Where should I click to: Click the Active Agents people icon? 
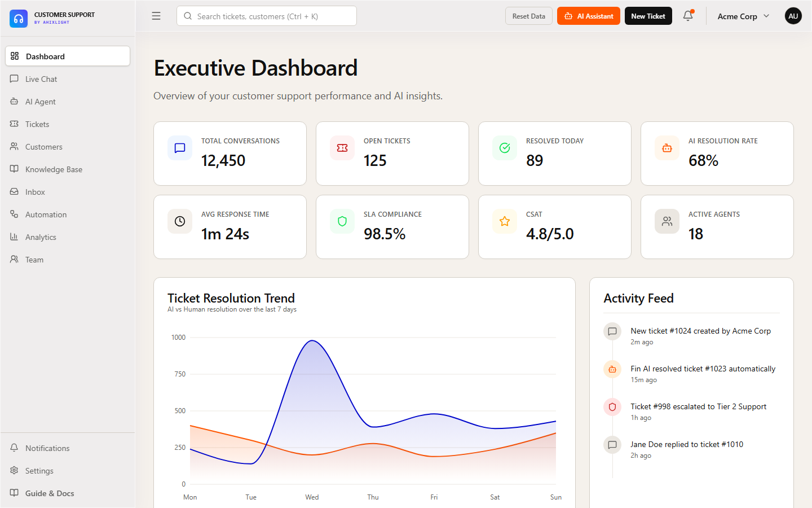click(667, 221)
